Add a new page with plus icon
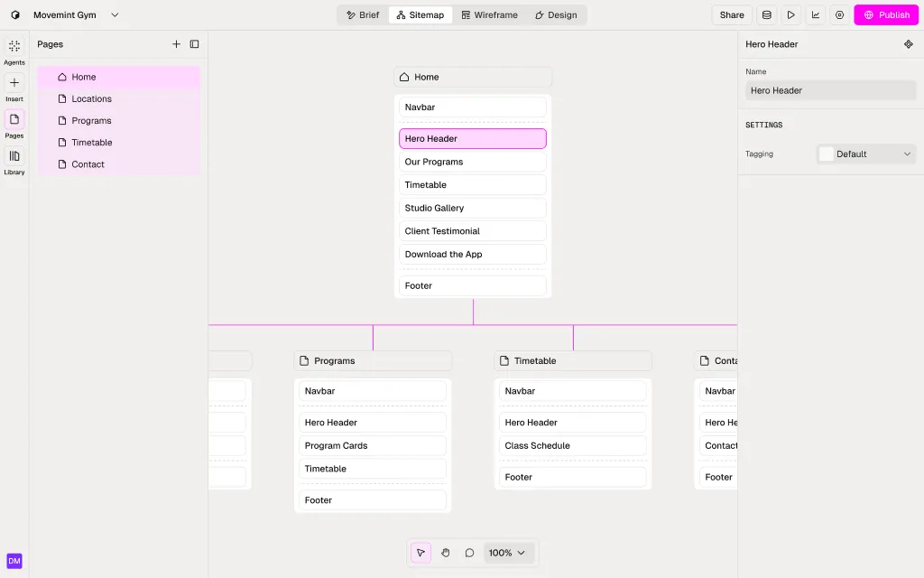This screenshot has height=578, width=924. tap(176, 44)
